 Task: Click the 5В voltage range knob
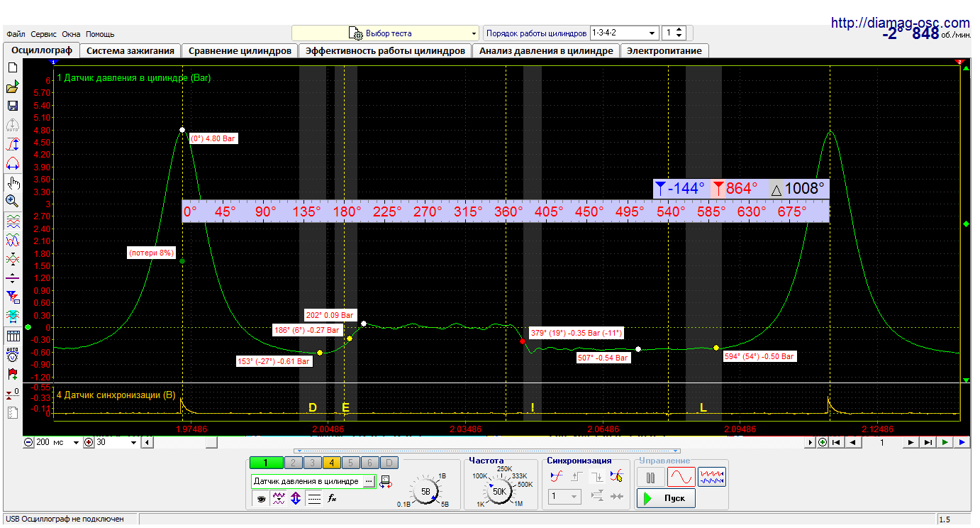(425, 491)
